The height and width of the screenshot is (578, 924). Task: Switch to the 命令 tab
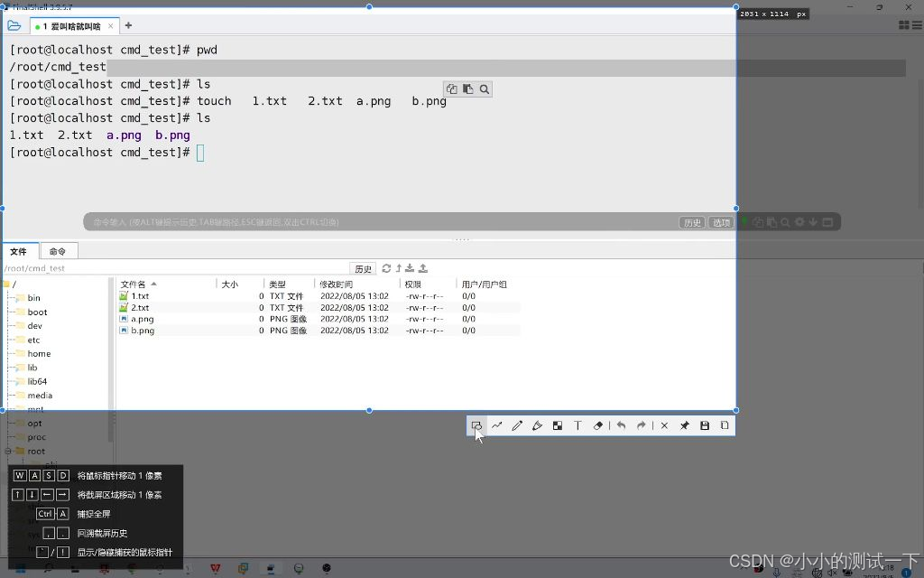pos(58,251)
